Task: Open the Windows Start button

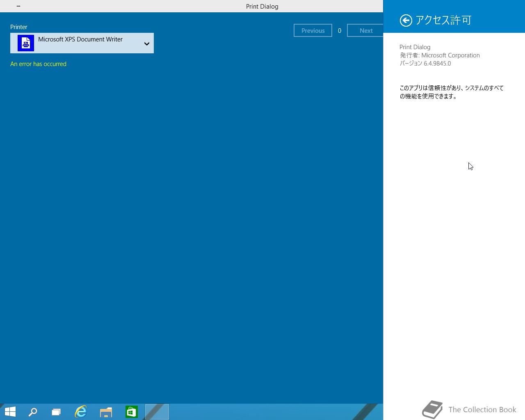Action: point(10,411)
